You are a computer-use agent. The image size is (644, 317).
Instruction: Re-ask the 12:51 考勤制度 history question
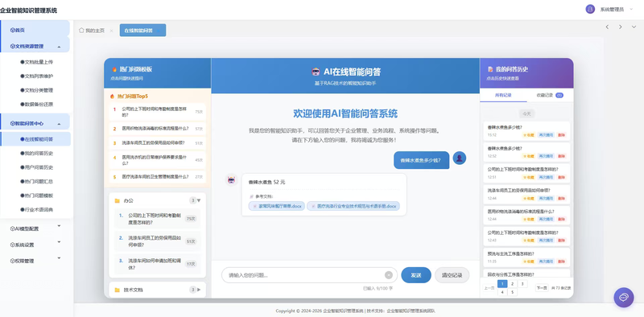pyautogui.click(x=546, y=177)
